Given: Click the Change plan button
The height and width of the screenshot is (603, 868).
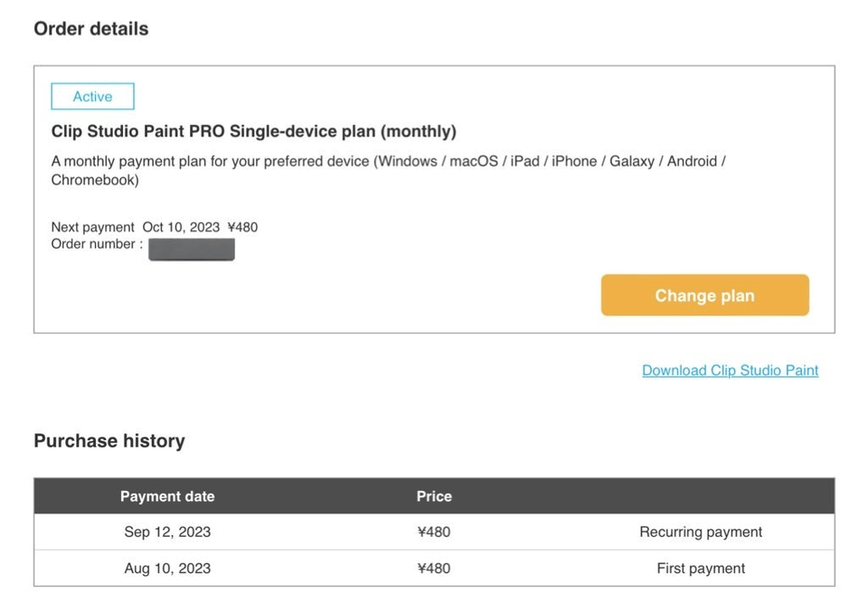Looking at the screenshot, I should click(x=704, y=296).
